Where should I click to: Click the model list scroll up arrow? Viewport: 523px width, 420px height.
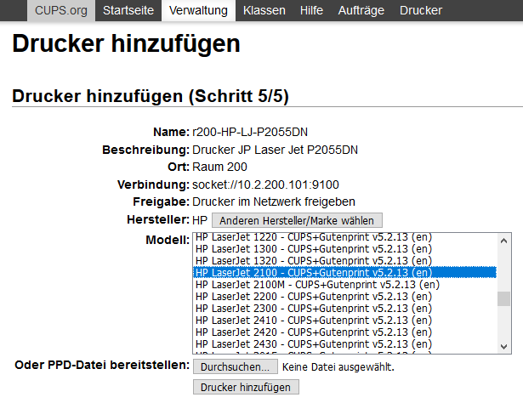tap(504, 241)
